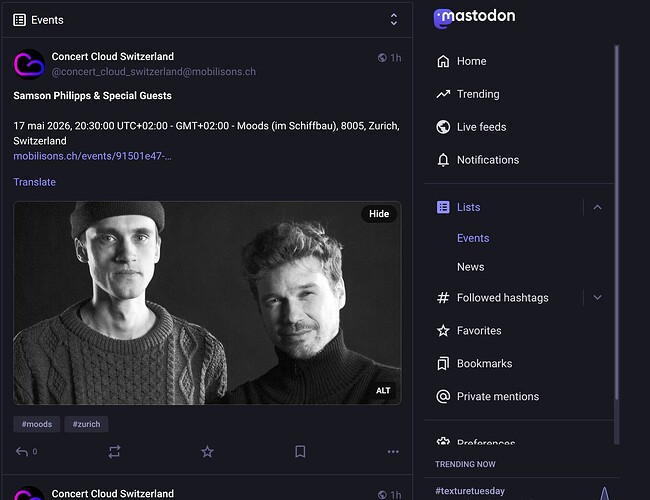The width and height of the screenshot is (650, 500).
Task: Click the Concert Cloud Switzerland avatar
Action: [x=28, y=64]
